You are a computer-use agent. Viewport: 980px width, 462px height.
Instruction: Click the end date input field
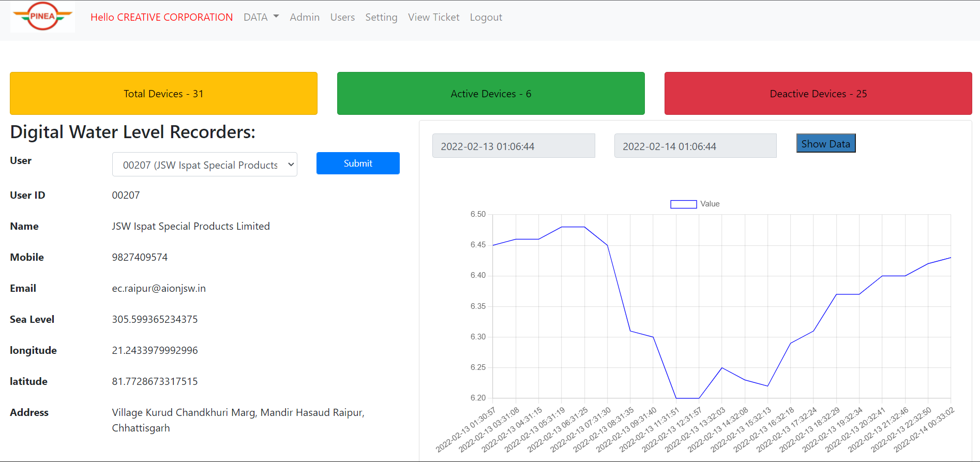695,146
